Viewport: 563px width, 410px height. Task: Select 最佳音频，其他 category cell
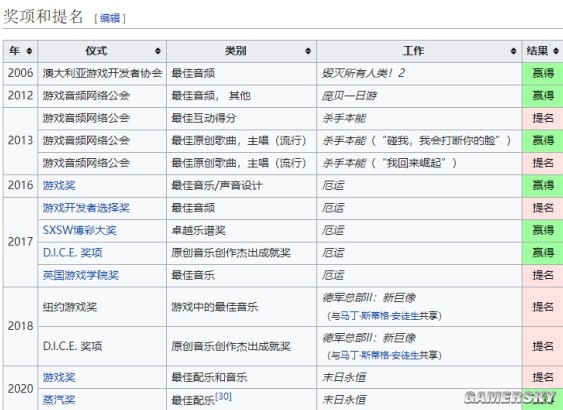point(241,96)
